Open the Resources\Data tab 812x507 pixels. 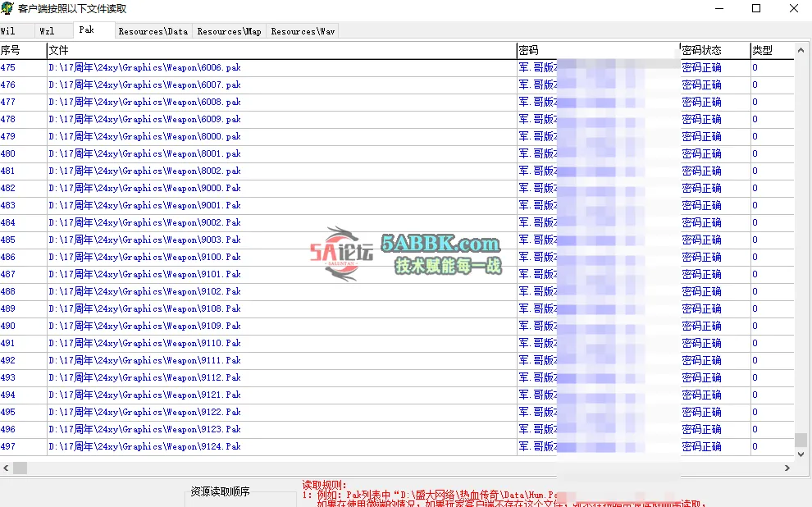click(153, 32)
